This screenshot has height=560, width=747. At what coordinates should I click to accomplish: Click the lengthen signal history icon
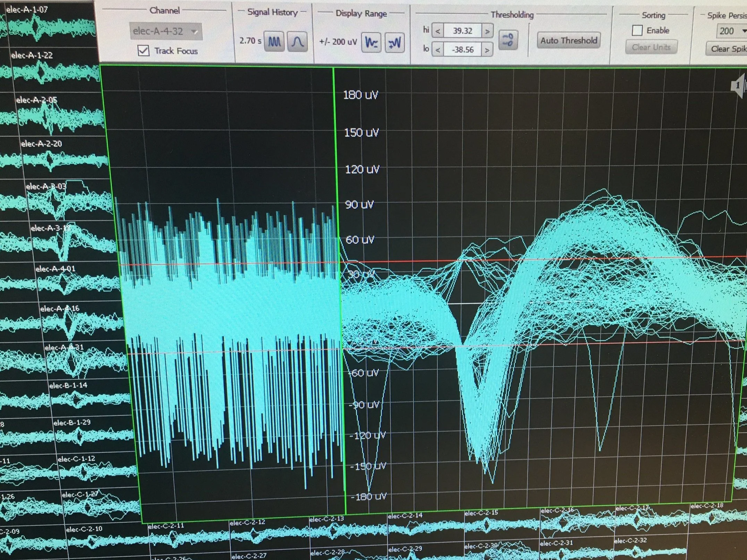pos(297,42)
